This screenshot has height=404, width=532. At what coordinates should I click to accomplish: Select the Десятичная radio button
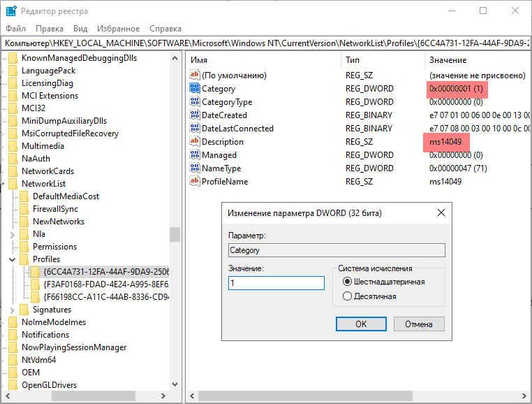point(347,296)
